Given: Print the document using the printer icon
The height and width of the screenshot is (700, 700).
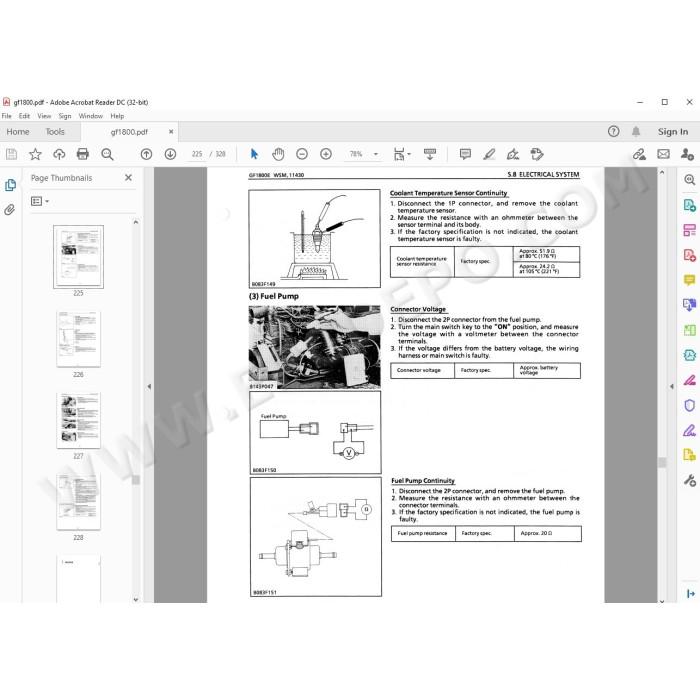Looking at the screenshot, I should coord(83,154).
